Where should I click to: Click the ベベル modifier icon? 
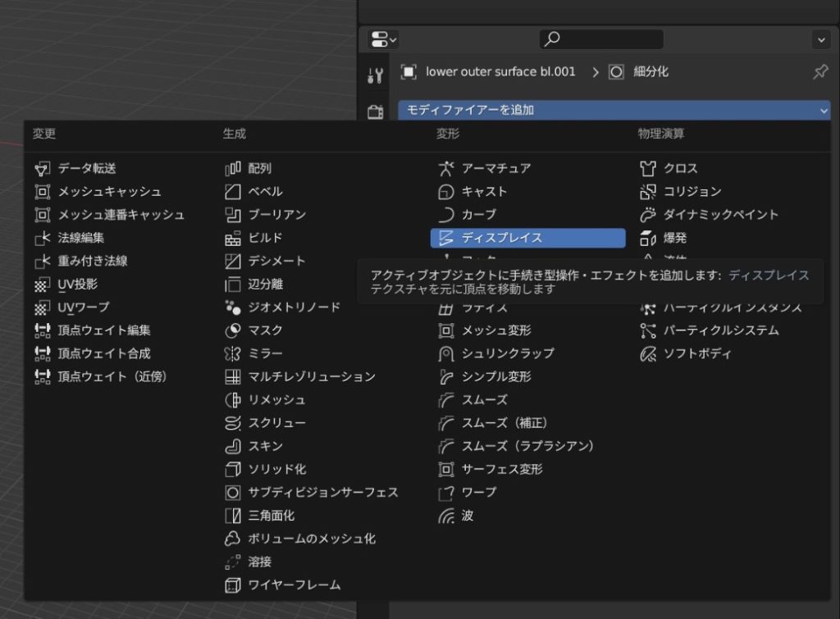tap(233, 191)
